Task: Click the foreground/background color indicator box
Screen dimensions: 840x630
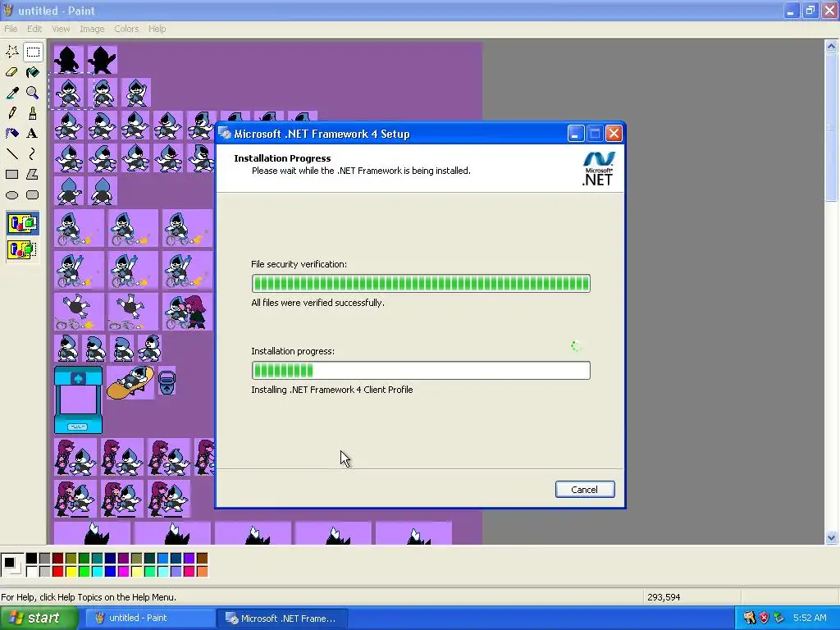Action: tap(11, 565)
